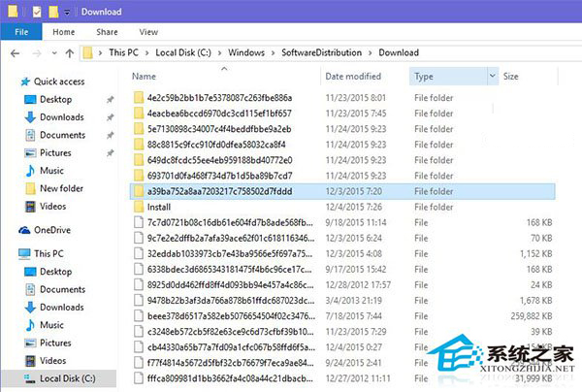Open Downloads under This PC
This screenshot has height=392, width=582.
62,308
